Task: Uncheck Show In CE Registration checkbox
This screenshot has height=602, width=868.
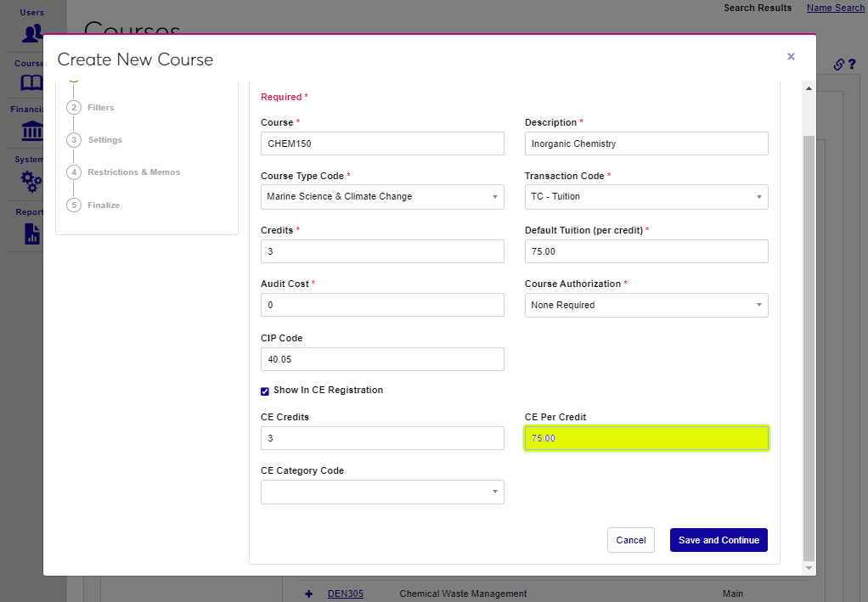Action: (265, 391)
